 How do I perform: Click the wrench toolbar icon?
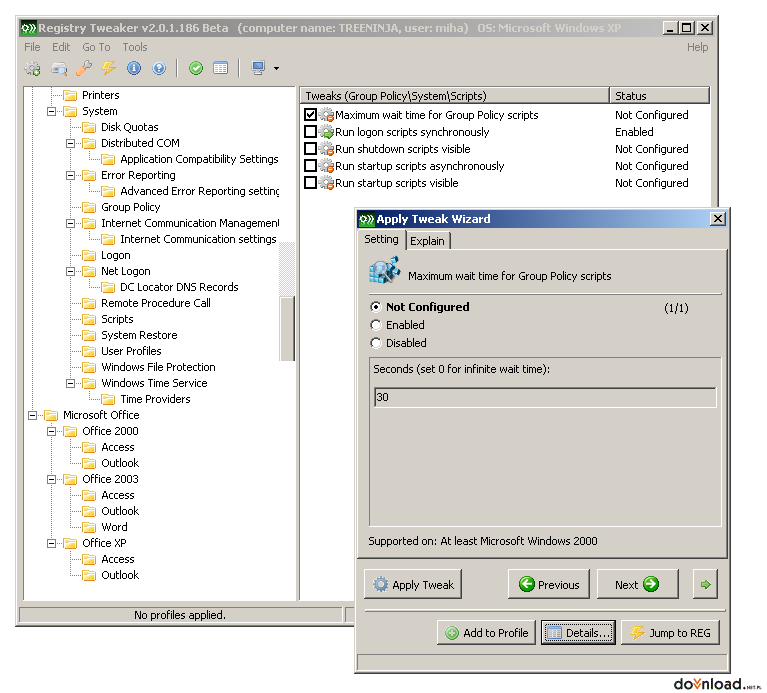pyautogui.click(x=84, y=68)
